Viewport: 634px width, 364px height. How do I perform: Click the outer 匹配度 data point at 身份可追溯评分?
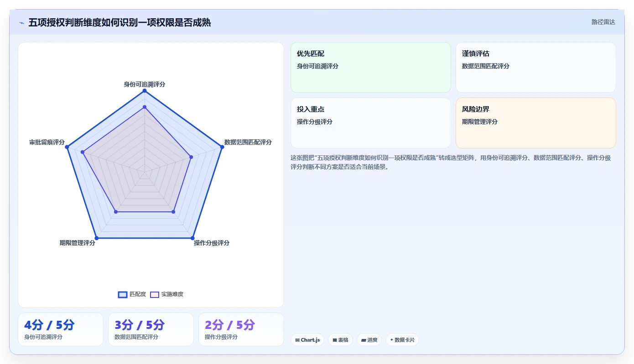point(145,91)
